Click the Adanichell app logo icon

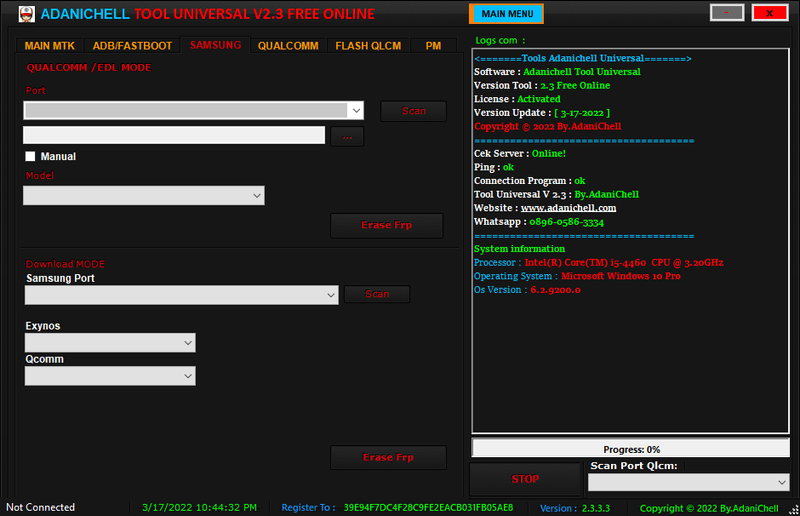click(x=27, y=14)
